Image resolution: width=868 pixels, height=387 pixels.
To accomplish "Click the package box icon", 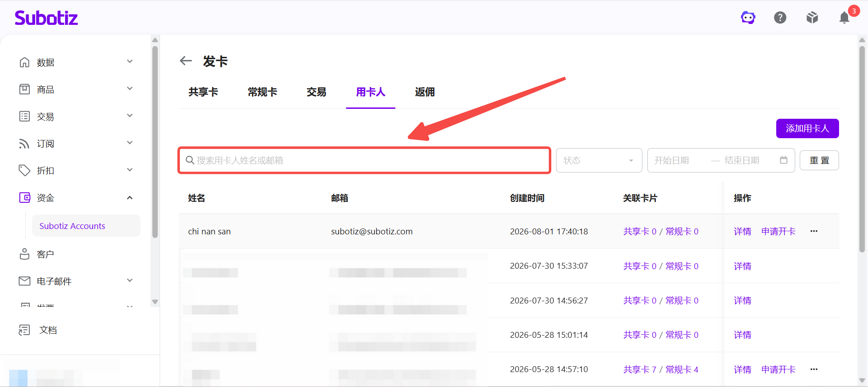I will (x=812, y=18).
